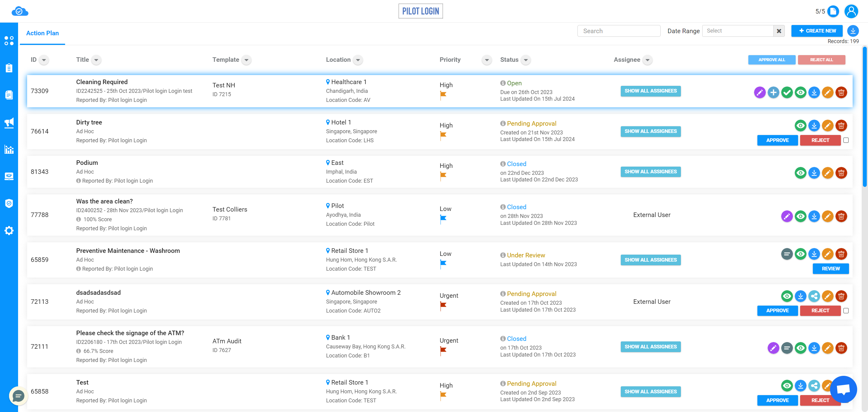Image resolution: width=868 pixels, height=412 pixels.
Task: Click the 5/5 document icon in header
Action: coord(833,11)
